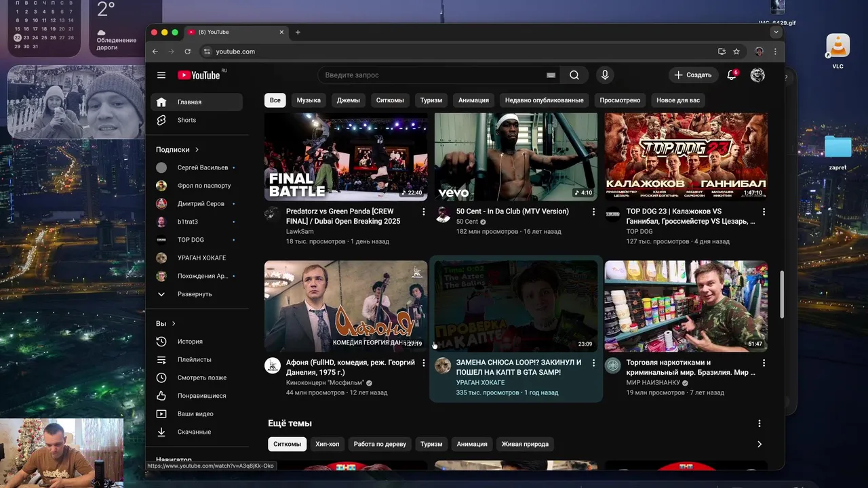Screen dimensions: 868x488
Task: Open the TOP DOG subscription in sidebar
Action: (197, 240)
